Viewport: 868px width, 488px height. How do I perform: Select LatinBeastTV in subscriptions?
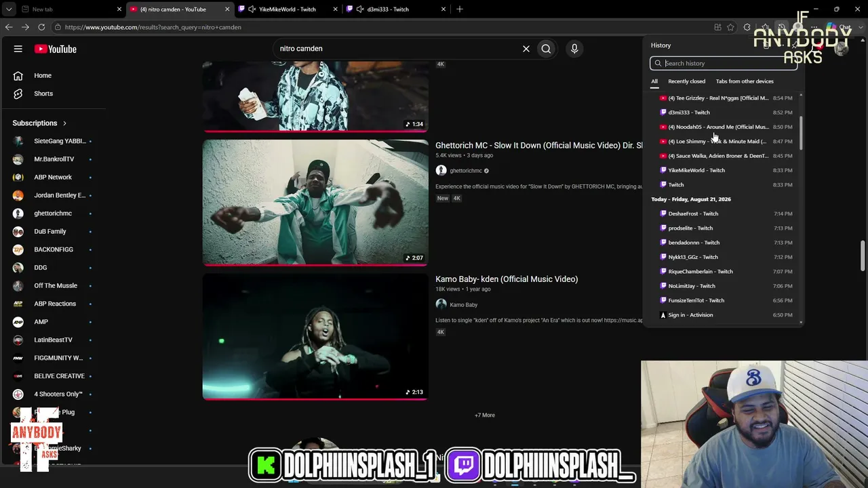pyautogui.click(x=53, y=340)
